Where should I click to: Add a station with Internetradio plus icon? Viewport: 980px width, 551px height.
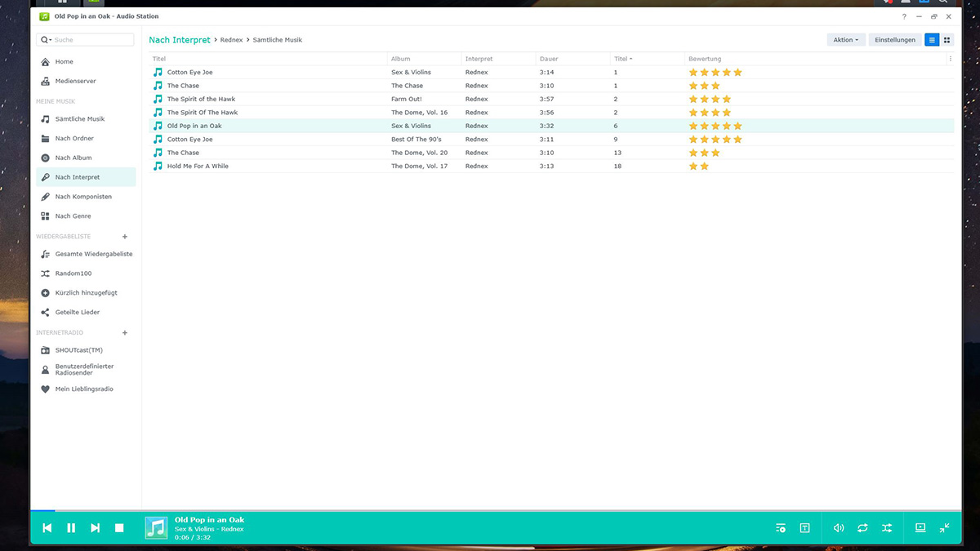125,333
